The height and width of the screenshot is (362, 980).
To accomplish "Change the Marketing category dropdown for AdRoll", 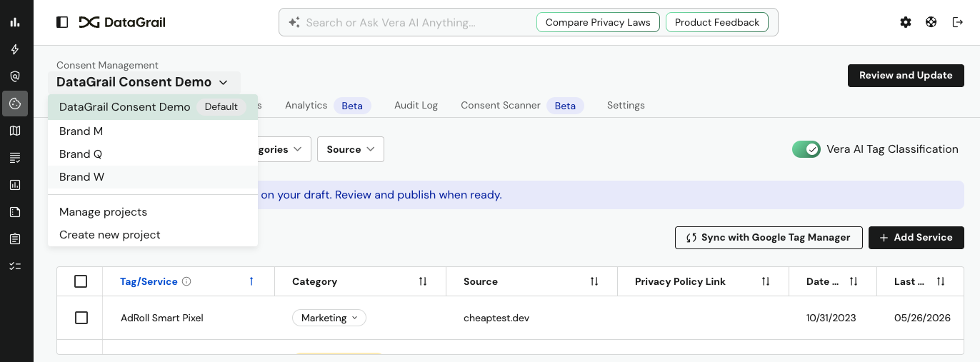I will (329, 318).
